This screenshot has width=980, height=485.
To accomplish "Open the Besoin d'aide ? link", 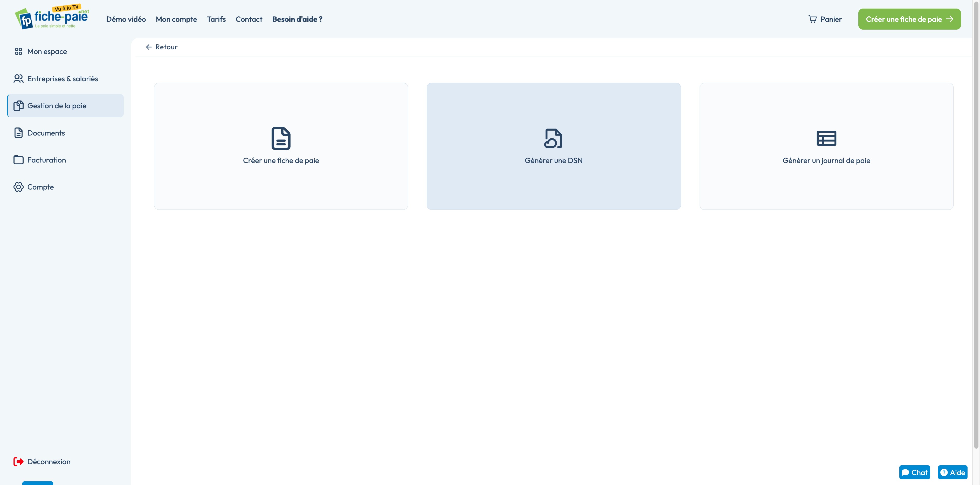I will (x=297, y=19).
